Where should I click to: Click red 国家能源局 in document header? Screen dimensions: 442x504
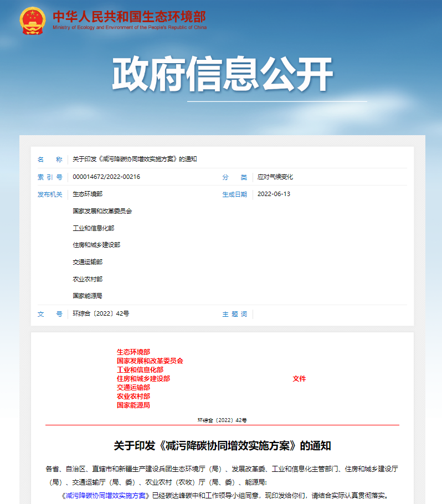coord(133,405)
